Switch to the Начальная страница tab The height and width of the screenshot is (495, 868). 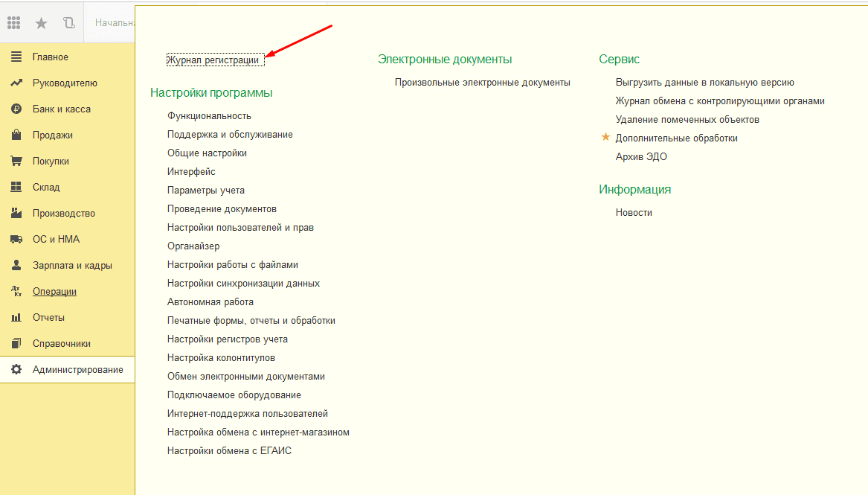point(114,23)
